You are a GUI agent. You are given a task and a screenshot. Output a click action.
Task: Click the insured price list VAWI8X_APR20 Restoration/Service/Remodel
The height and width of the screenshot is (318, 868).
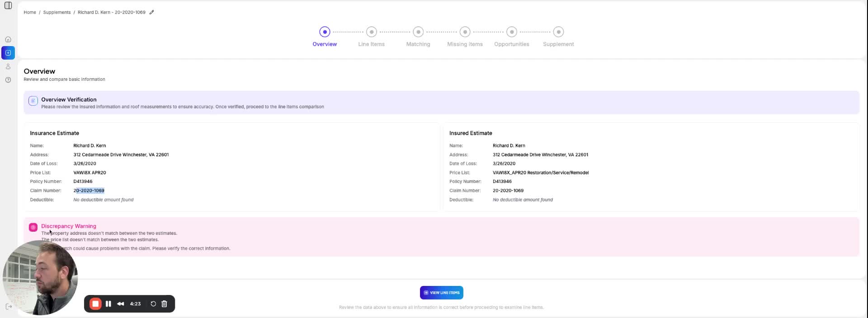click(541, 173)
